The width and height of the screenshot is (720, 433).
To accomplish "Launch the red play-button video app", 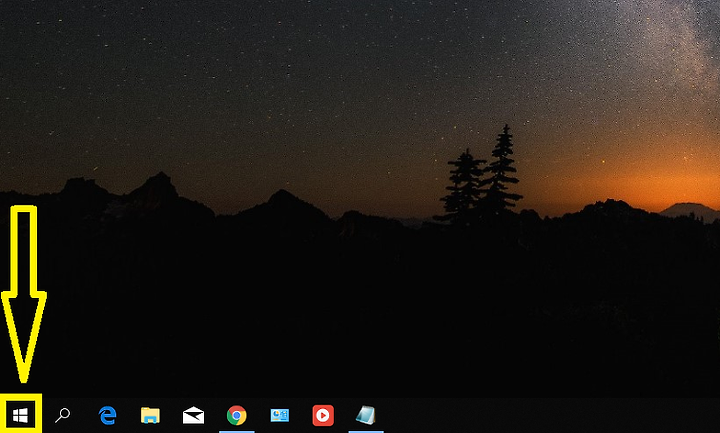I will tap(323, 415).
